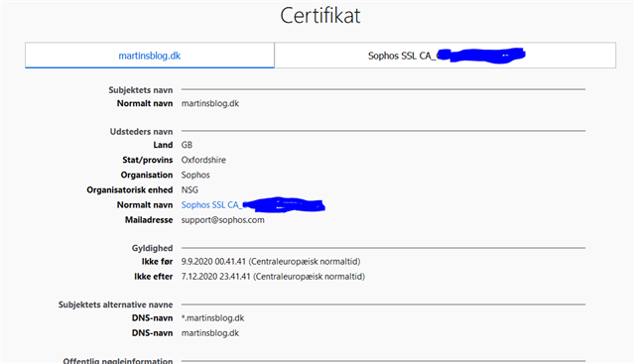Click the Gyldighed section heading

(152, 248)
